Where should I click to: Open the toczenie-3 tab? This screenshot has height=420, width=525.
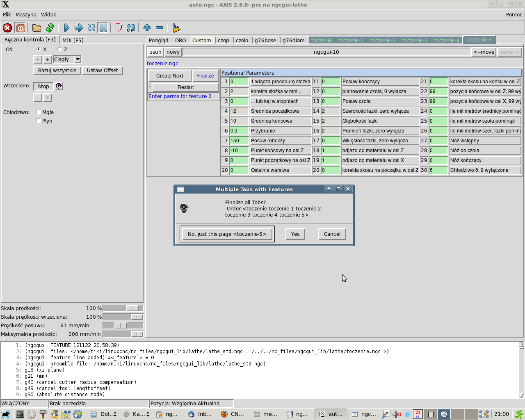point(415,40)
